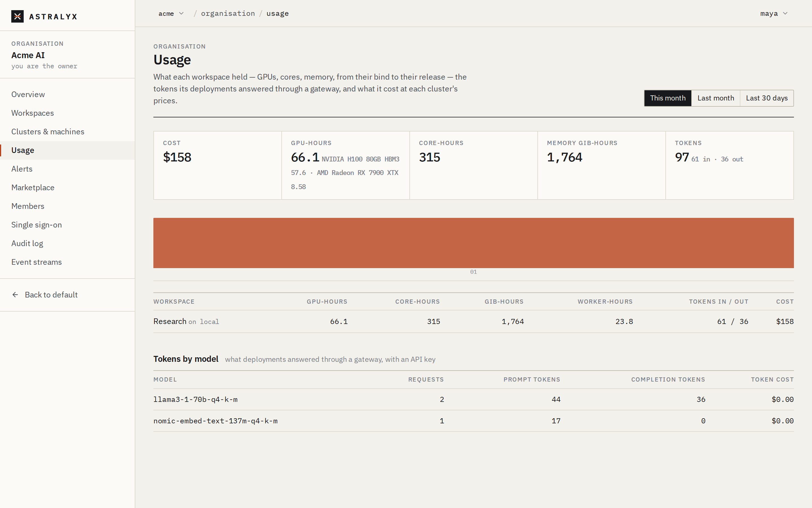This screenshot has width=812, height=508.
Task: Click the 44 prompt tokens cell
Action: (x=556, y=399)
